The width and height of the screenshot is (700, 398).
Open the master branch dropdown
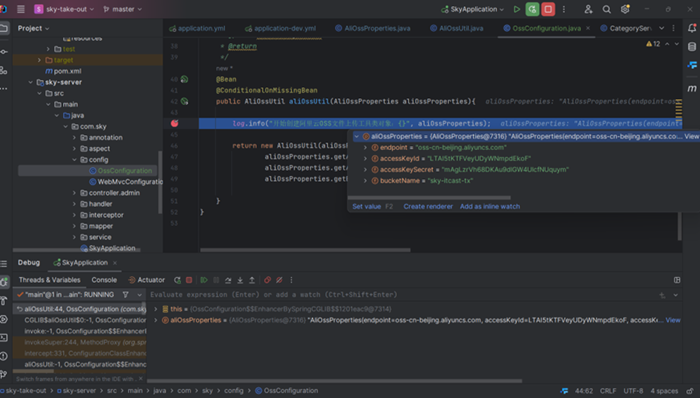[122, 9]
